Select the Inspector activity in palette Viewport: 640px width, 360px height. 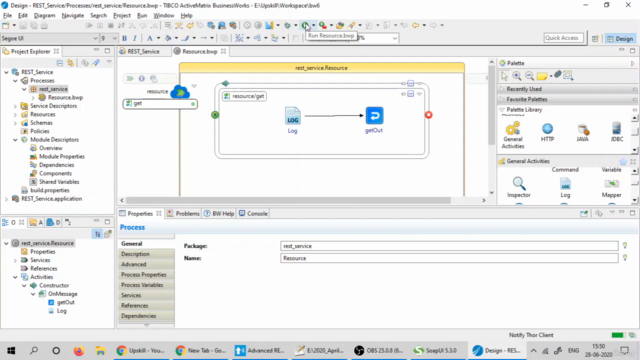click(x=519, y=187)
